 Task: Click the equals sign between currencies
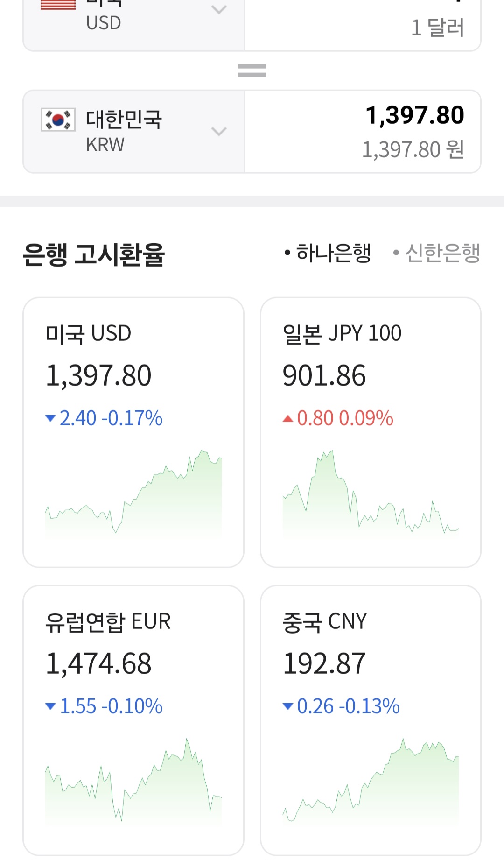tap(252, 70)
